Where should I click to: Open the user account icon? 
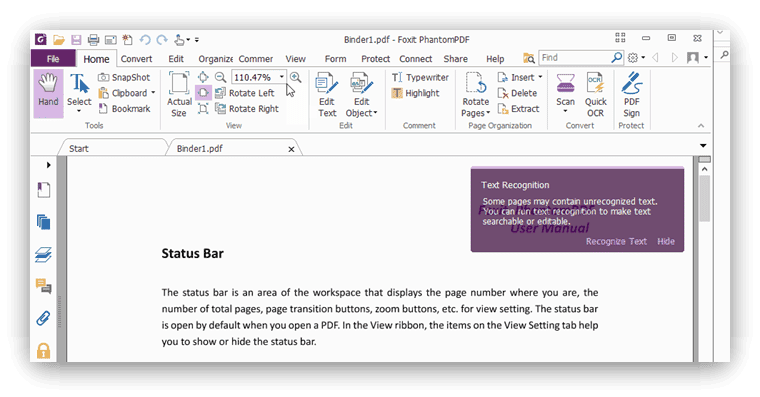tap(693, 58)
